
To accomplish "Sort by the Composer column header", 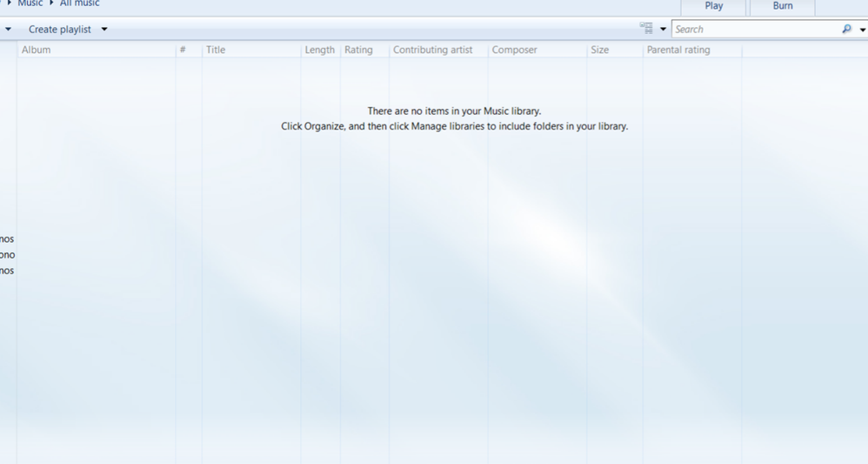I will point(537,50).
